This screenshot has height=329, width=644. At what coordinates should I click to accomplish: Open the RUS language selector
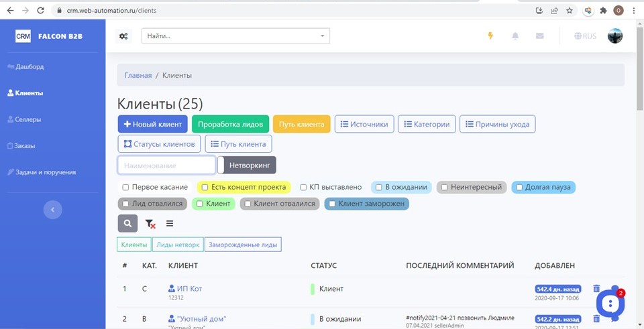[586, 36]
